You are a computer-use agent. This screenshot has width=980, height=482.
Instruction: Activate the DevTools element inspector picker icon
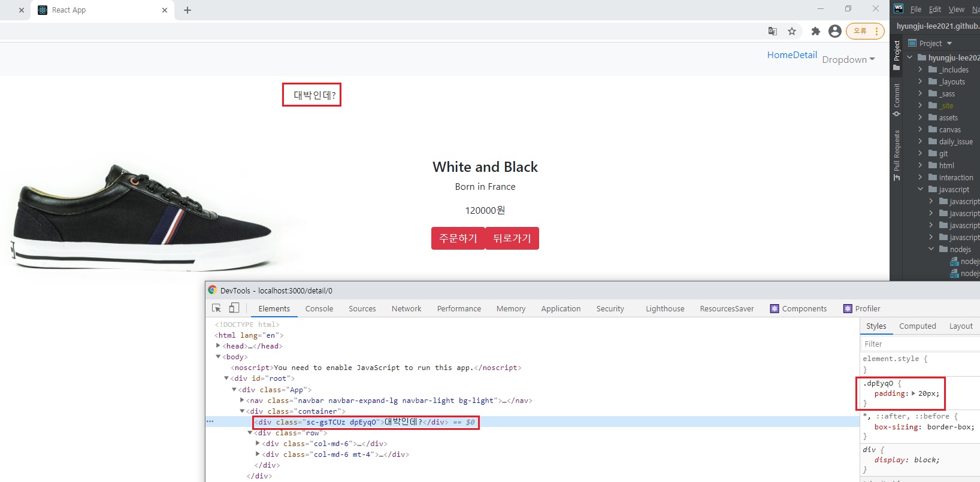[217, 308]
